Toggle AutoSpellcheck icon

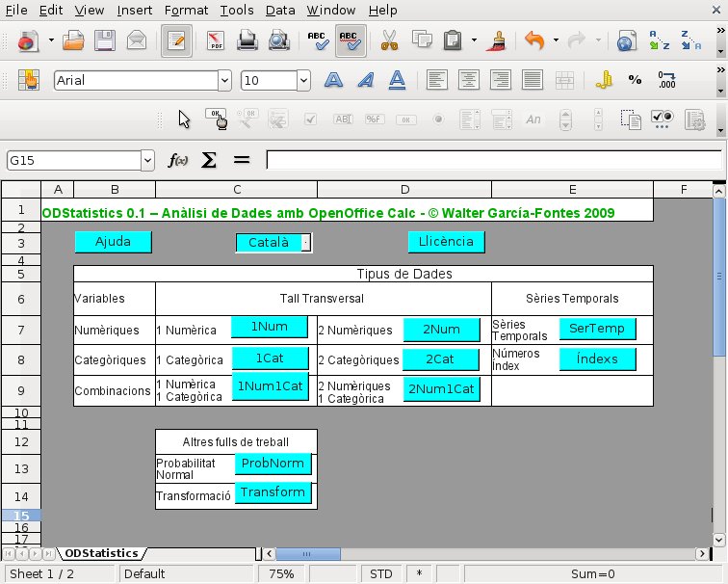pos(351,40)
